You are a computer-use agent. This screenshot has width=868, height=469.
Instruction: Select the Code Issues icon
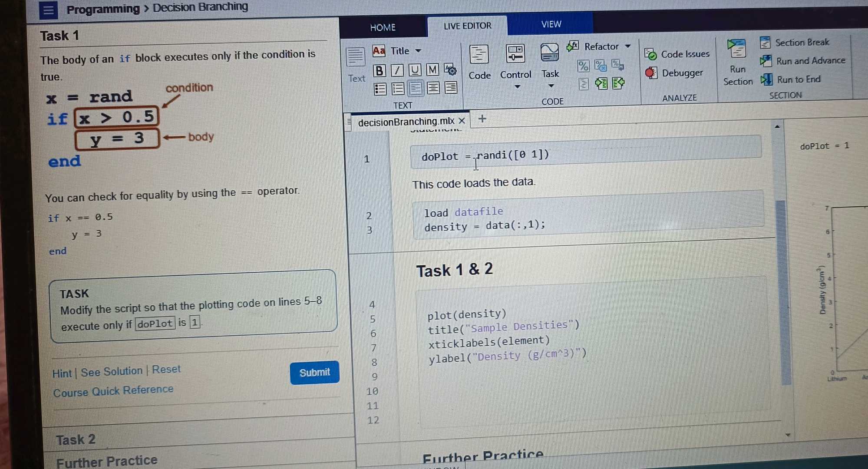pyautogui.click(x=651, y=54)
